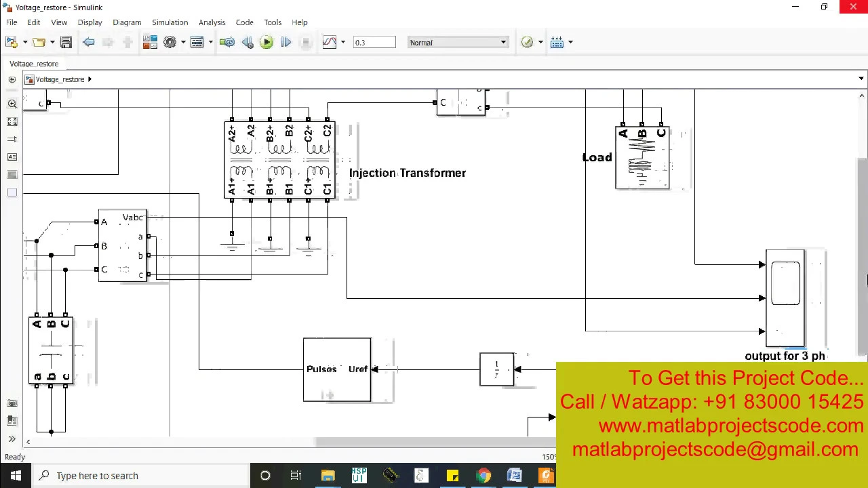Click the taskbar search box

(x=141, y=476)
